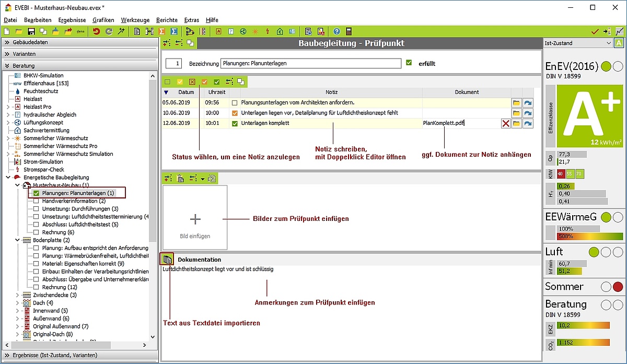Open the PDF report export icon

(x=321, y=31)
